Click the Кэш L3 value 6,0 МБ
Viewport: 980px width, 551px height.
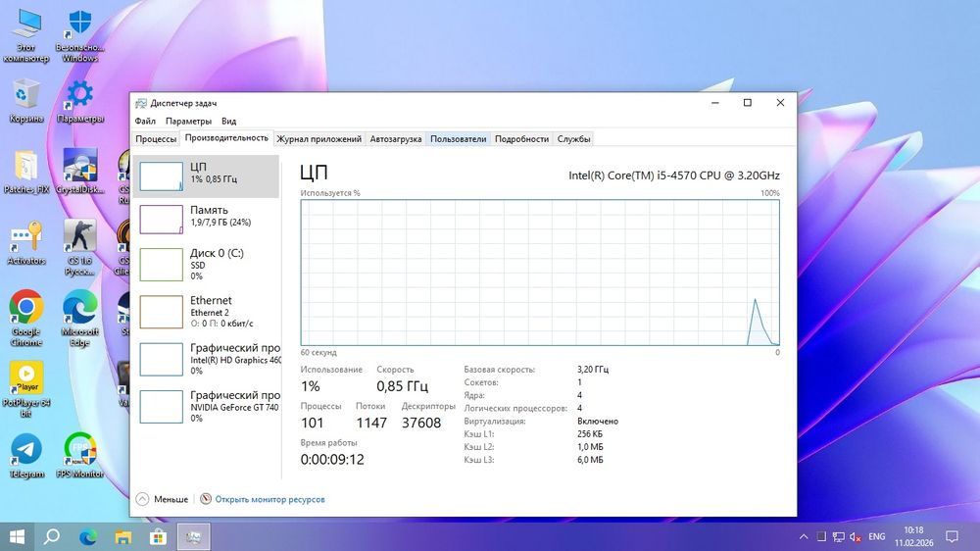(x=590, y=460)
